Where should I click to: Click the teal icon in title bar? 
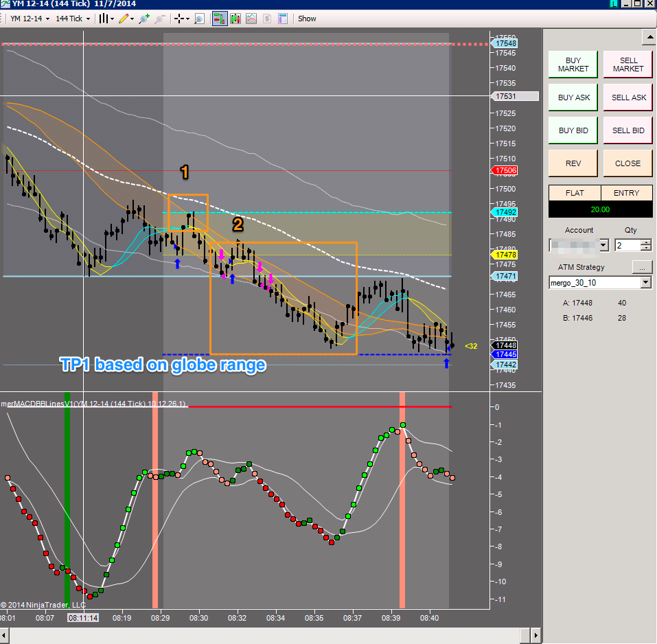pos(614,3)
